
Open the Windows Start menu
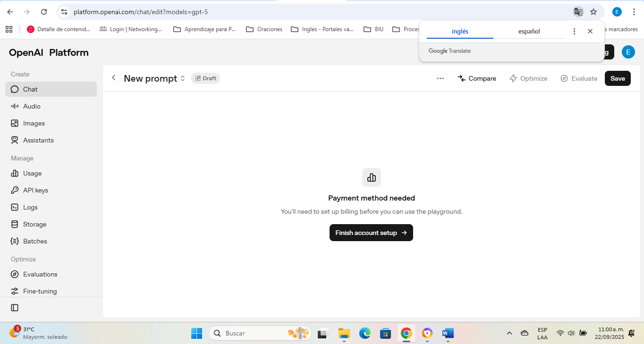click(x=196, y=333)
